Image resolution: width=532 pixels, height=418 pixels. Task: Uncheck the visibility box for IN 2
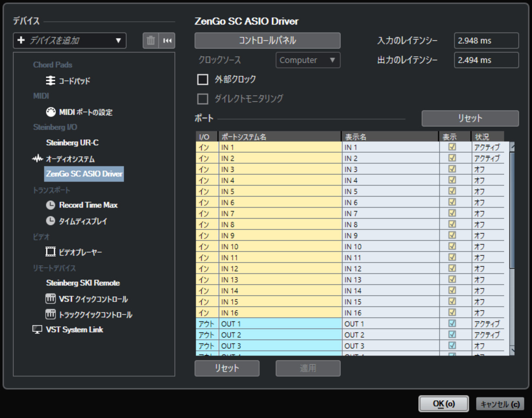(452, 158)
